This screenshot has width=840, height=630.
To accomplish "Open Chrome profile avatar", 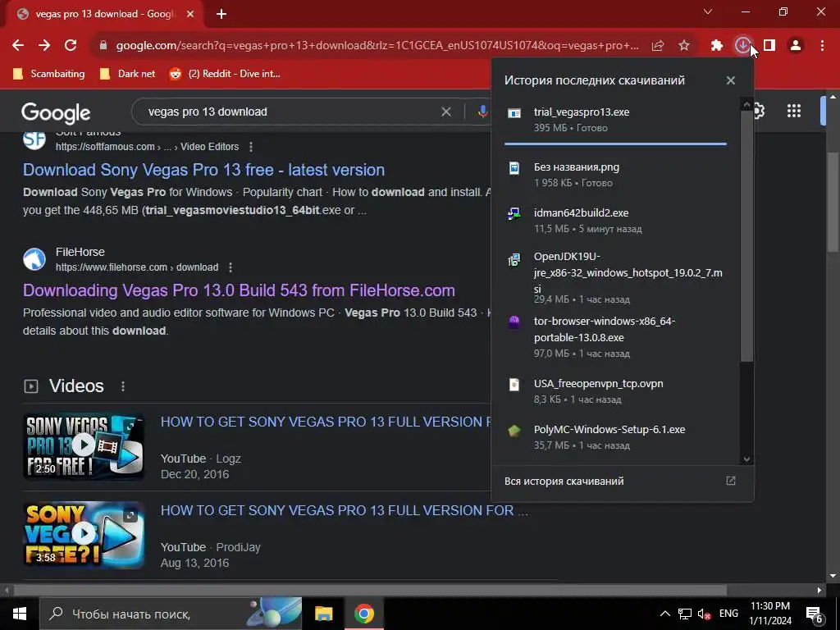I will [796, 46].
